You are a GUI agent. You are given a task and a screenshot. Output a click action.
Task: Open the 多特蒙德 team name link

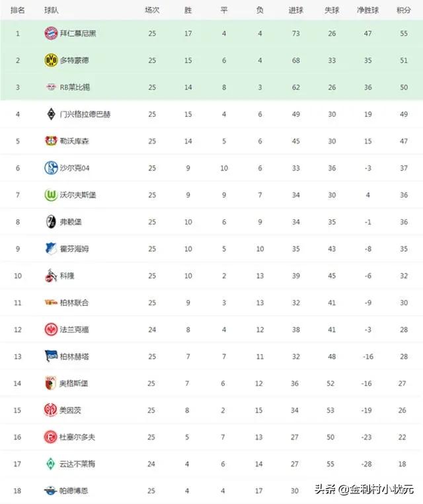[74, 60]
